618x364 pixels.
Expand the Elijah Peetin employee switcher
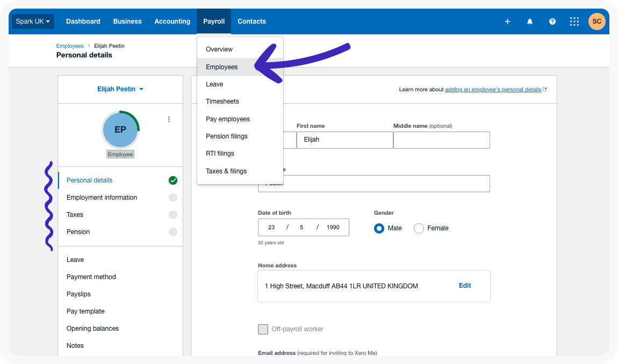click(x=120, y=89)
